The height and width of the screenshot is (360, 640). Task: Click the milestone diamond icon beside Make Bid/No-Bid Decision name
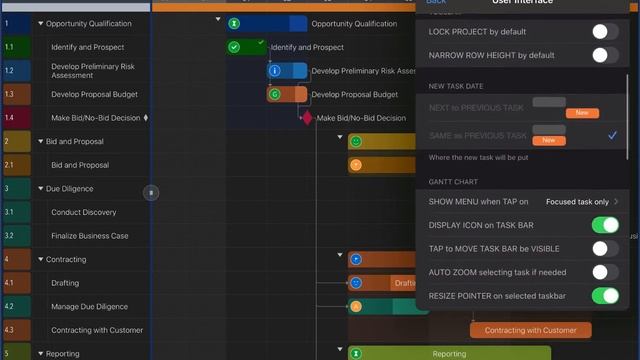coord(146,118)
